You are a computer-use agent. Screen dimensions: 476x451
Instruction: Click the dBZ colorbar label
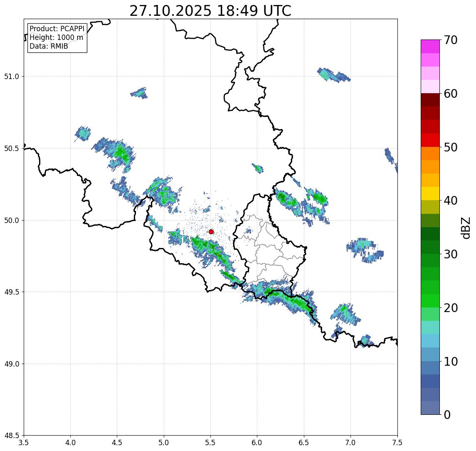coord(465,228)
